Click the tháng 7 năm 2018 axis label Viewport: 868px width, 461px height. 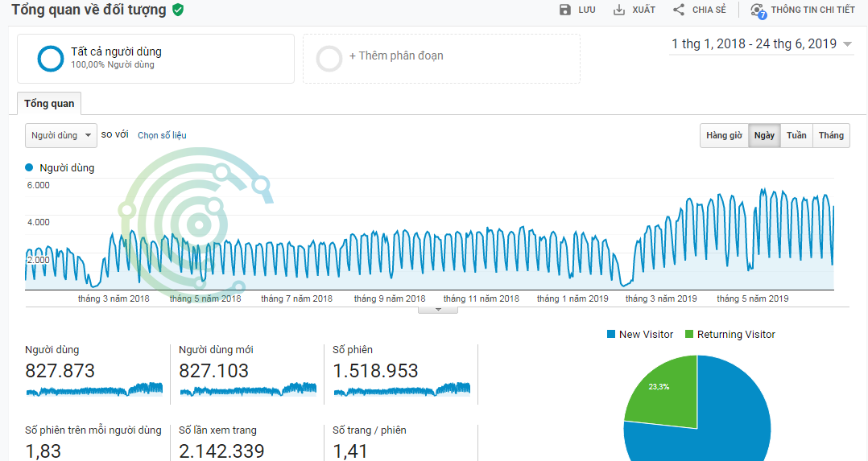296,298
